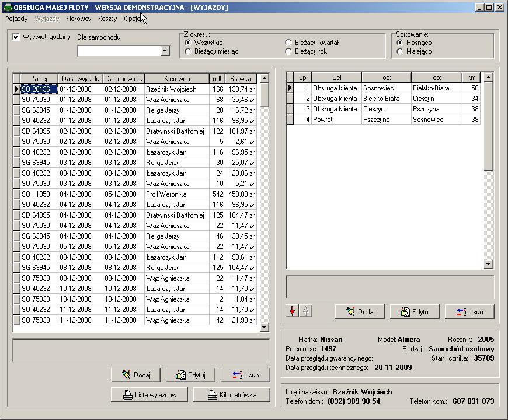The height and width of the screenshot is (420, 508).
Task: Click the row selector of route row 1
Action: (x=290, y=88)
